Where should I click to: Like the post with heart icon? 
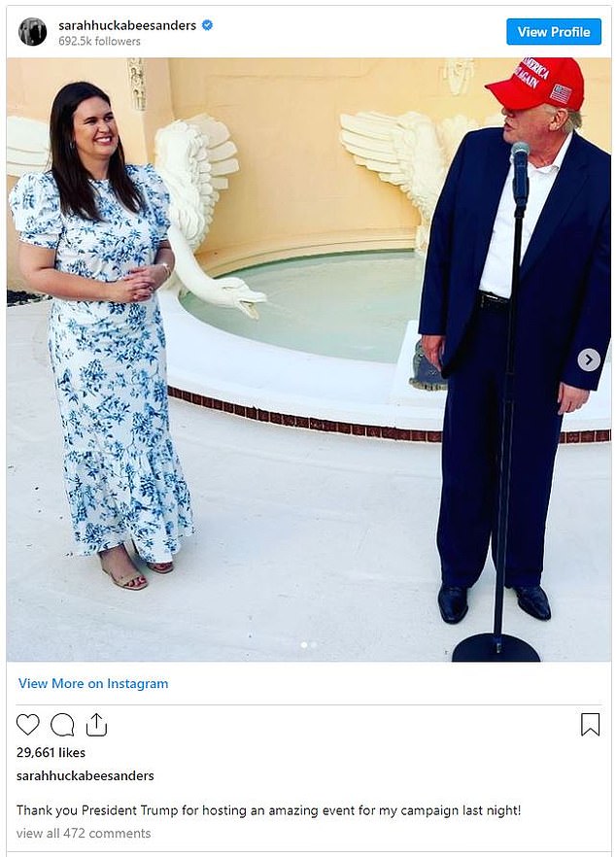(27, 725)
